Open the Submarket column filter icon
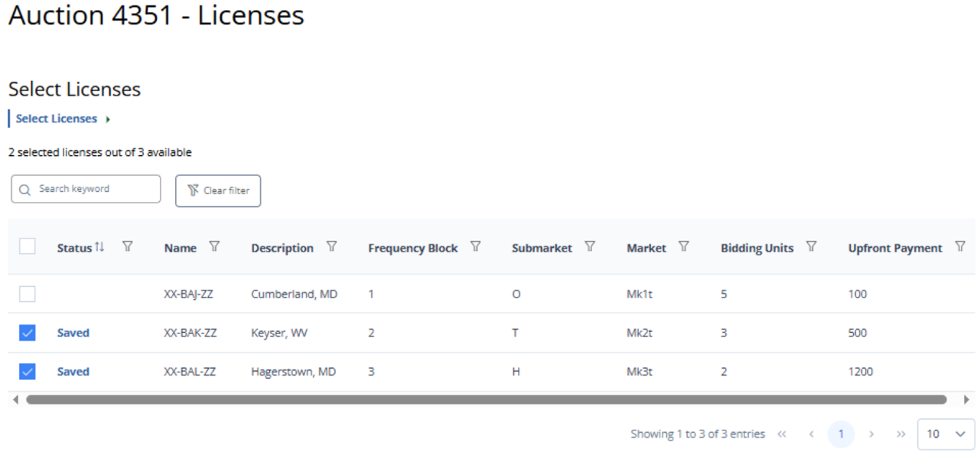Viewport: 980px width, 455px height. [590, 247]
